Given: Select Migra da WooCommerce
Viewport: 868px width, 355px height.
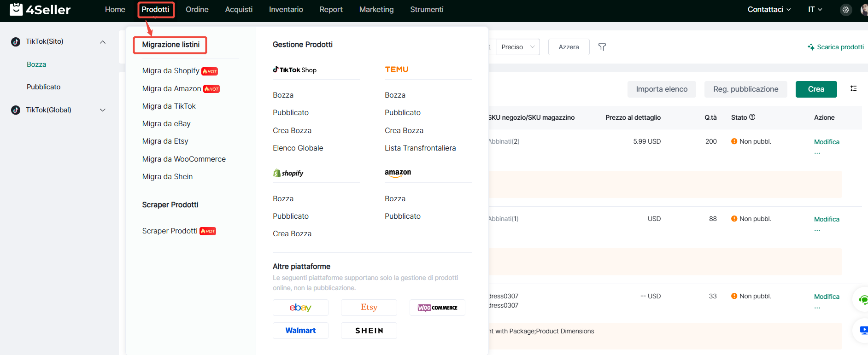Looking at the screenshot, I should (x=184, y=159).
